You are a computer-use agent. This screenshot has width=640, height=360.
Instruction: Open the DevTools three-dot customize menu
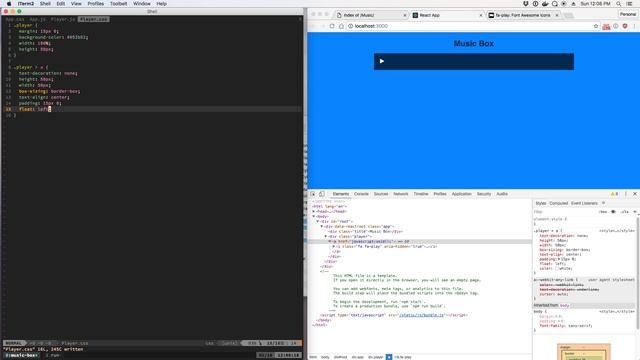pos(626,194)
